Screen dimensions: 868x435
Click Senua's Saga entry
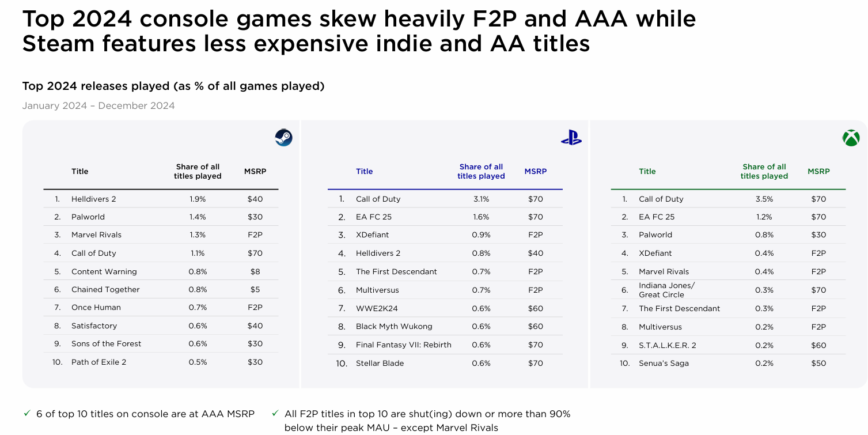[x=664, y=364]
